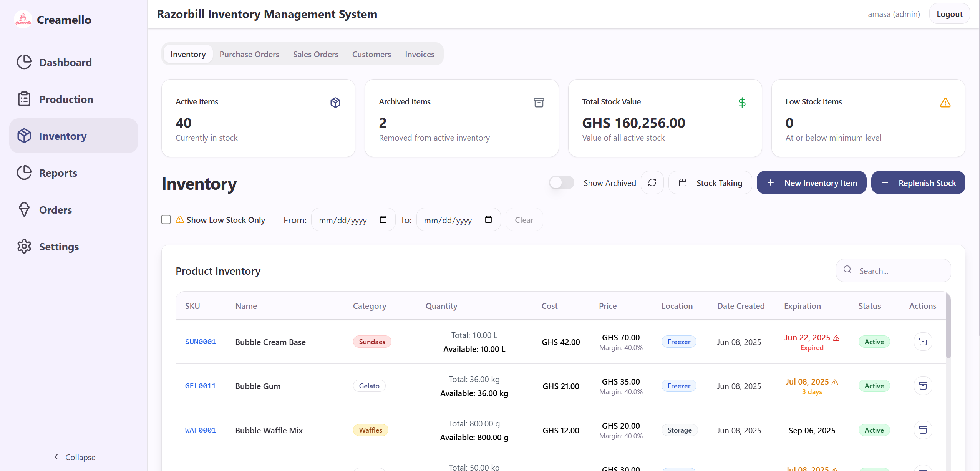
Task: Open the Customers tab
Action: pos(371,54)
